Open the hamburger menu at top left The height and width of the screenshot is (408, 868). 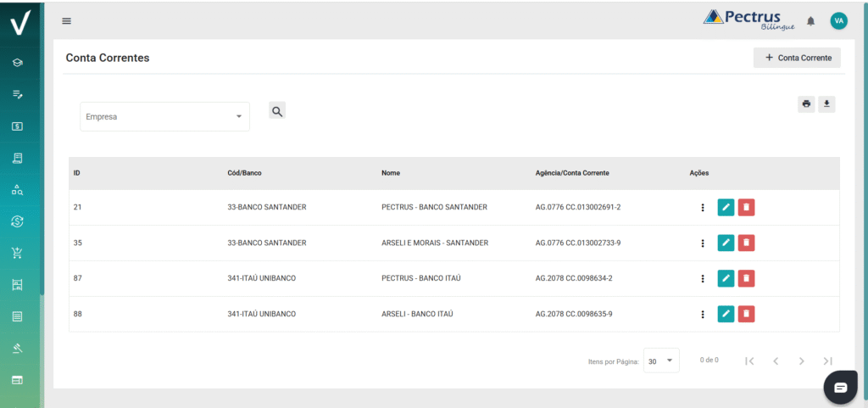67,21
